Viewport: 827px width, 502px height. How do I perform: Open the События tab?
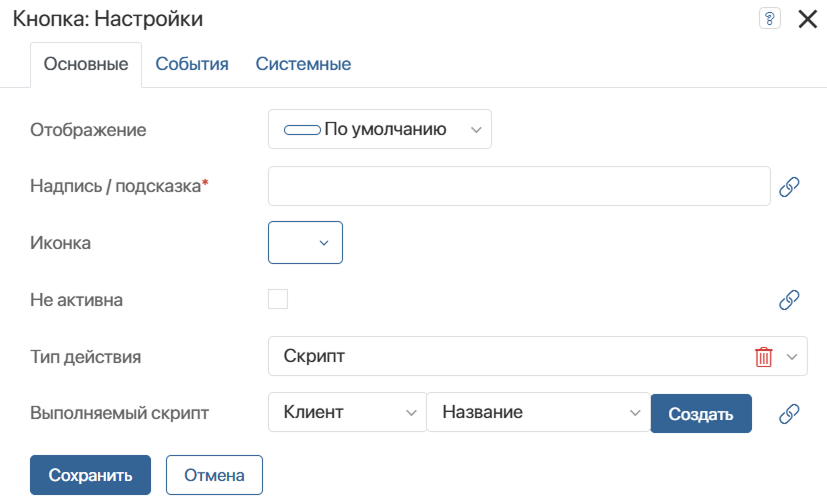[x=192, y=64]
